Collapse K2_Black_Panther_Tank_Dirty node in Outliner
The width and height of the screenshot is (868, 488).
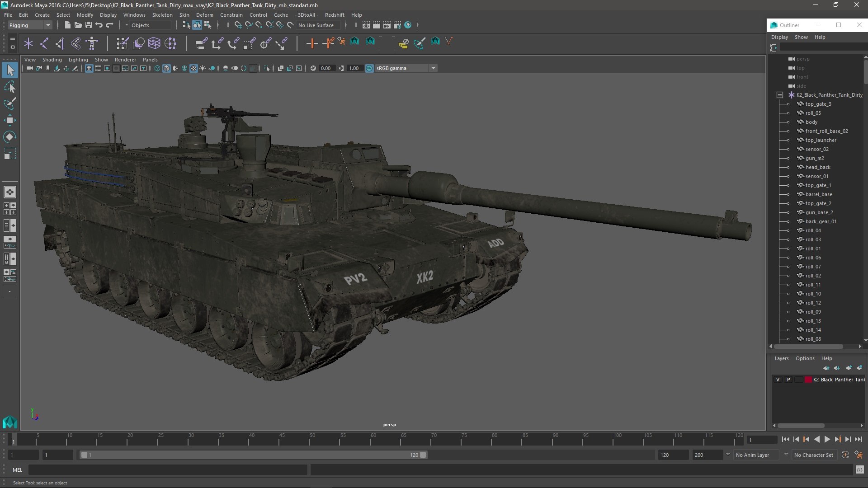(x=780, y=95)
